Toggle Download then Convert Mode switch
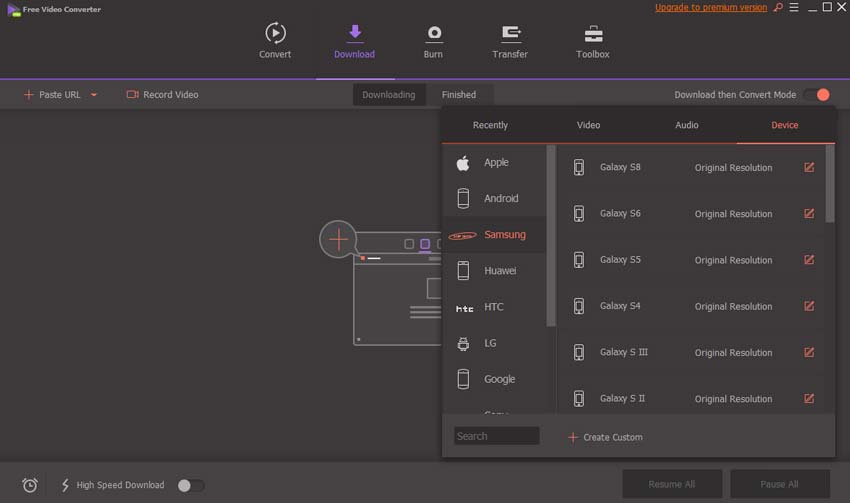850x503 pixels. coord(817,95)
